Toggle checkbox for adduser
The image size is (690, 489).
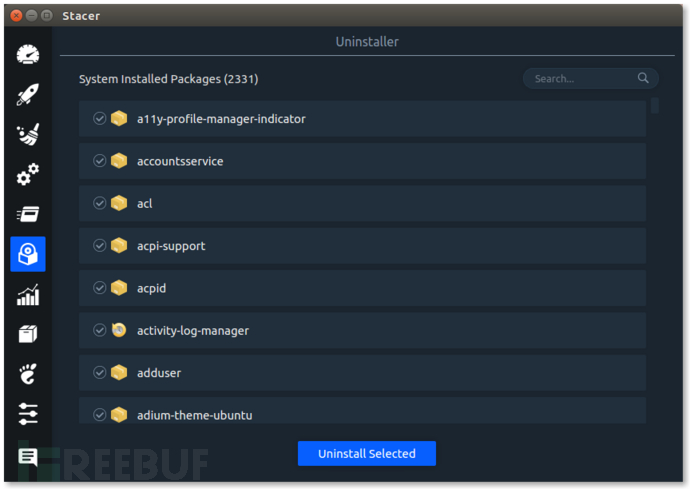[99, 372]
